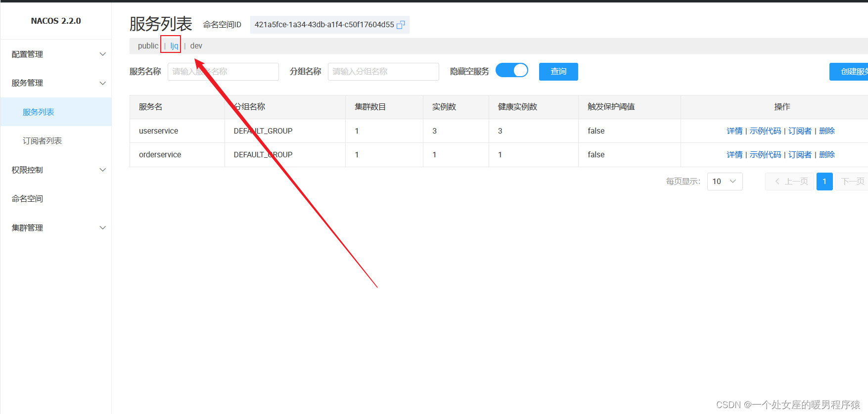View 订阅者 of orderservice
This screenshot has height=414, width=868.
pos(800,155)
